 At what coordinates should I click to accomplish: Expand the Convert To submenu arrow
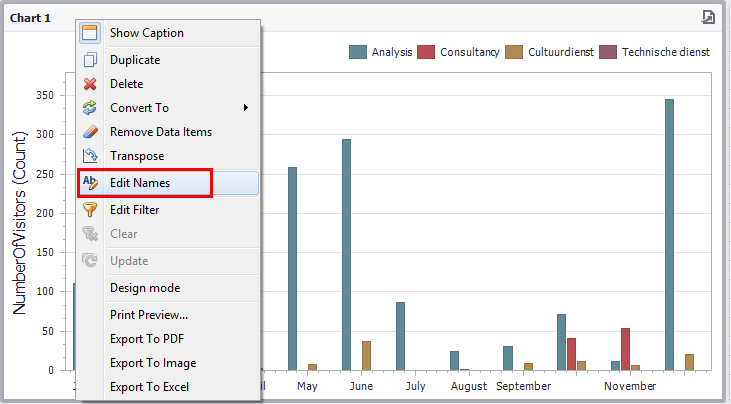tap(245, 108)
